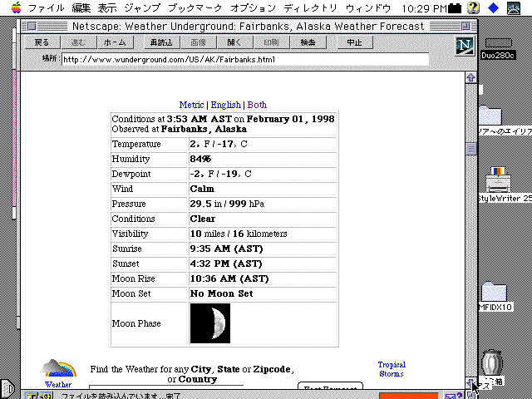Screen dimensions: 532x399
Task: Click the 戻る back button
Action: click(x=42, y=42)
